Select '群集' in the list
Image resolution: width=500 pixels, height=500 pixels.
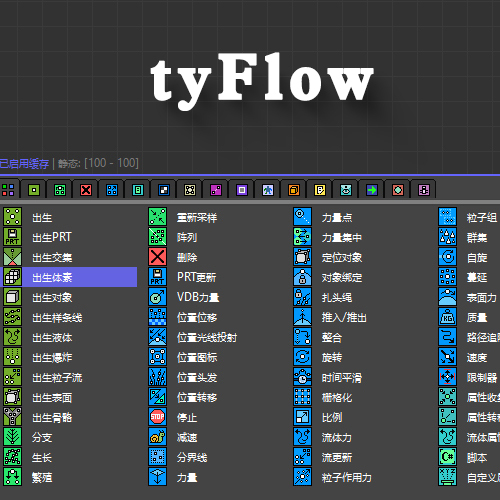(477, 237)
